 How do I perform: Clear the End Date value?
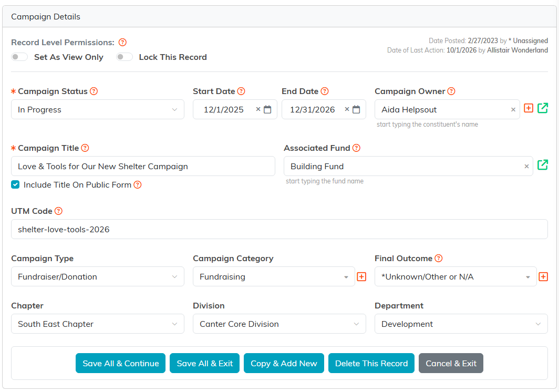point(347,109)
